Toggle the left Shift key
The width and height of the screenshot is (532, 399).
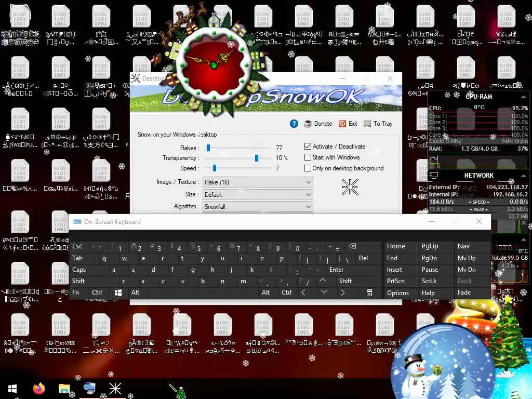(90, 281)
